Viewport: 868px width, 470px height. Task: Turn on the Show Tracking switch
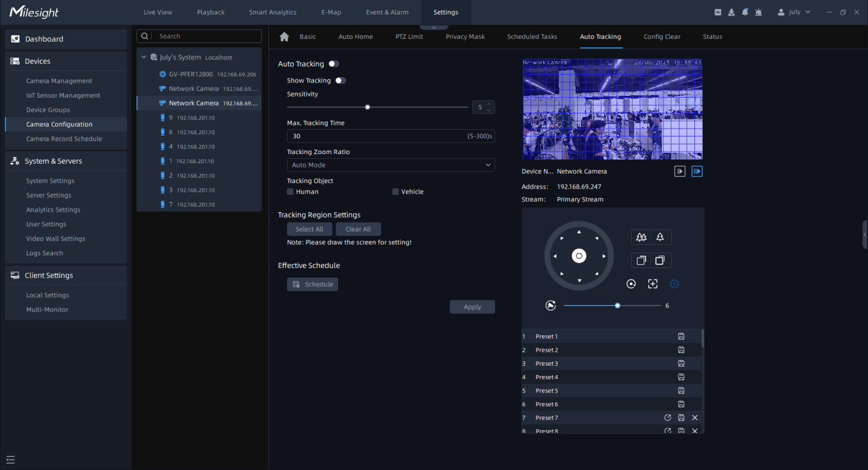coord(341,81)
